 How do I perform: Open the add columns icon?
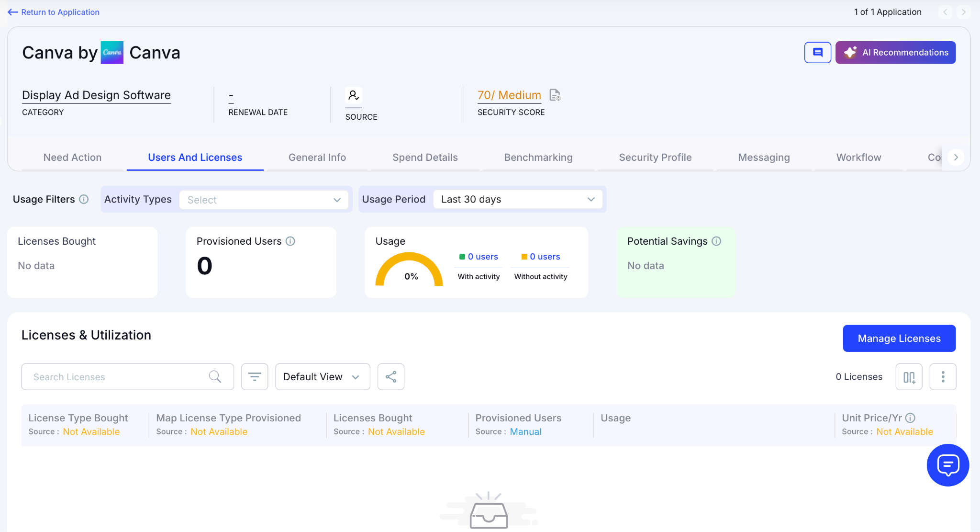(x=909, y=377)
